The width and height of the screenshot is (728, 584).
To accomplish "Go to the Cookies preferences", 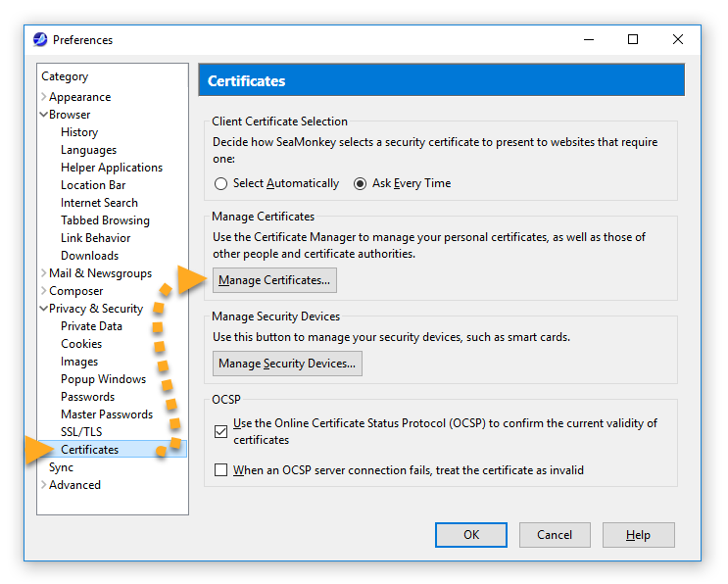I will pos(81,344).
